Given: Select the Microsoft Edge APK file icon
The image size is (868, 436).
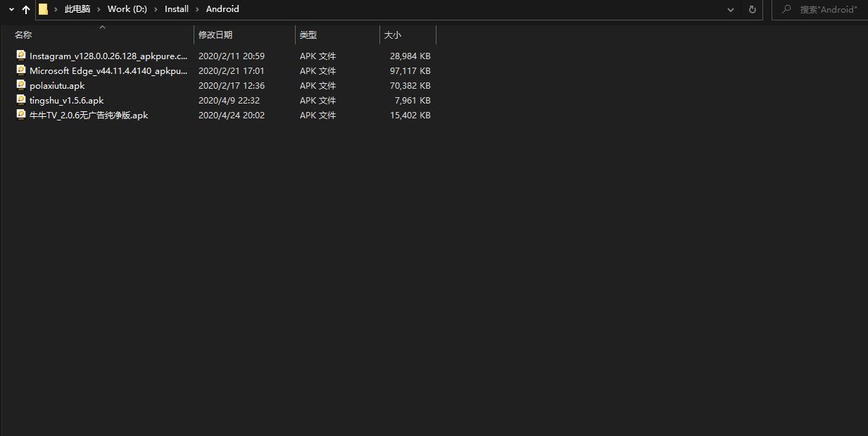Looking at the screenshot, I should tap(21, 70).
